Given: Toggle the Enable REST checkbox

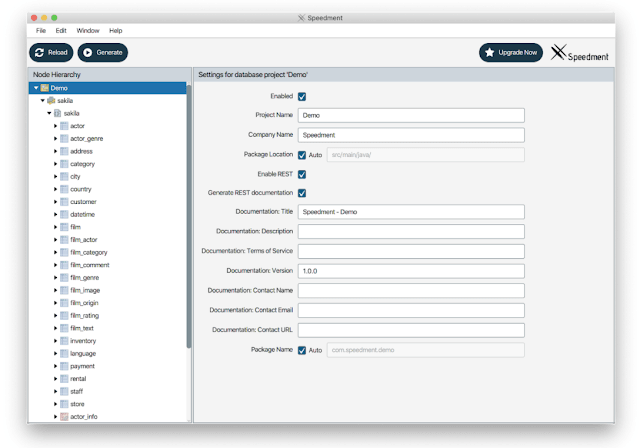Looking at the screenshot, I should [302, 174].
